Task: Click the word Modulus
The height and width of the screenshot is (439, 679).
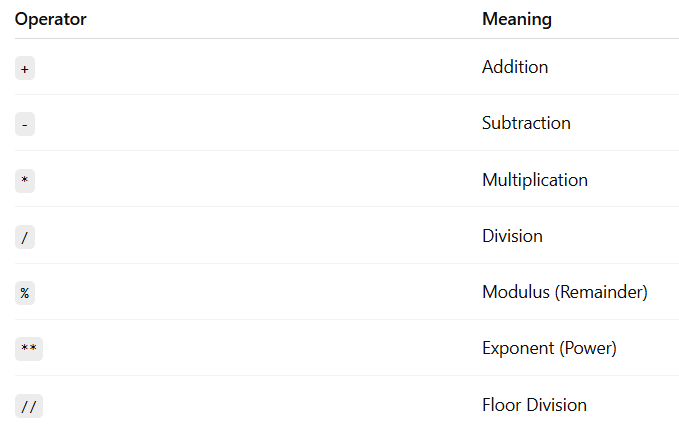Action: point(516,292)
